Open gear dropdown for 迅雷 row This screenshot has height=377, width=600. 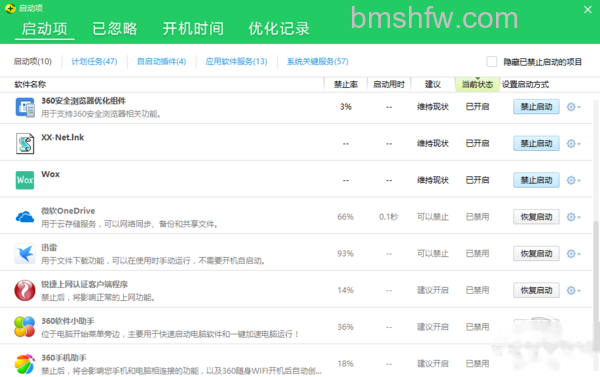coord(573,254)
